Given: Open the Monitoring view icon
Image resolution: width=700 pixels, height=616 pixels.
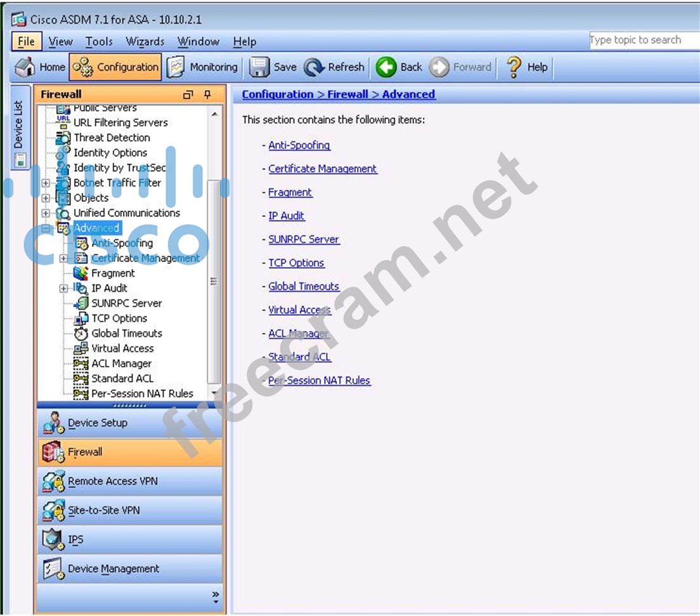Looking at the screenshot, I should [176, 67].
